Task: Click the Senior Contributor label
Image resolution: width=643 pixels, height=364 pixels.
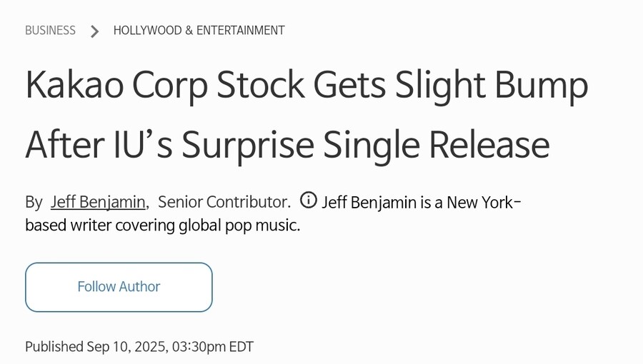Action: point(224,202)
